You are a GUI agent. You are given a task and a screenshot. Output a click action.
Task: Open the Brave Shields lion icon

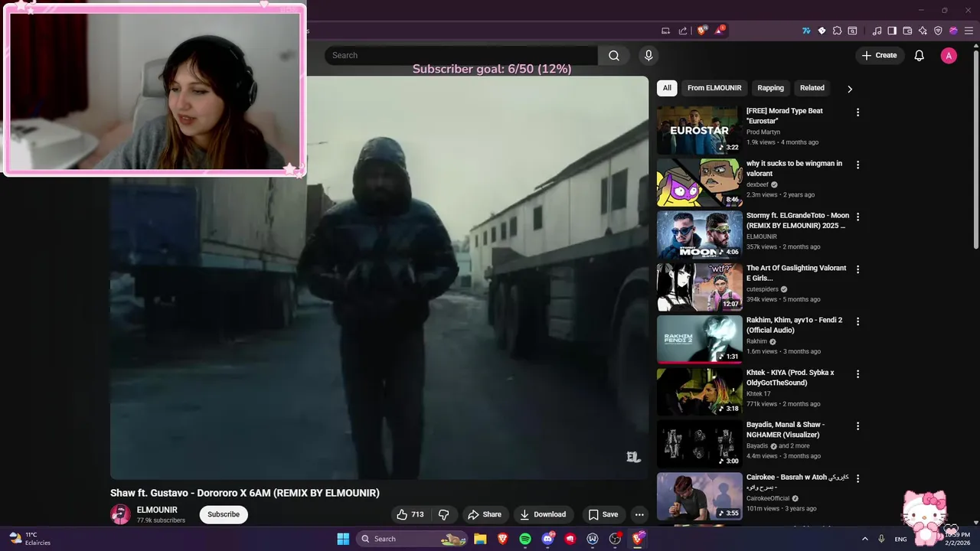click(x=701, y=31)
